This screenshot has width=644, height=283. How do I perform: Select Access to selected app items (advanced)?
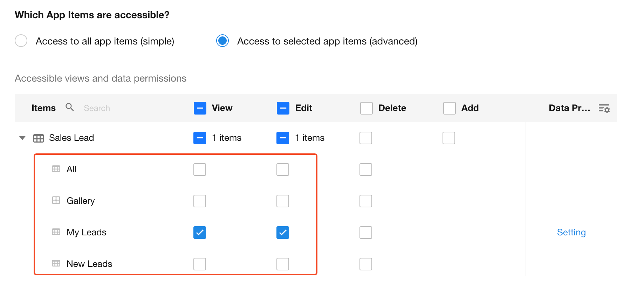[222, 41]
